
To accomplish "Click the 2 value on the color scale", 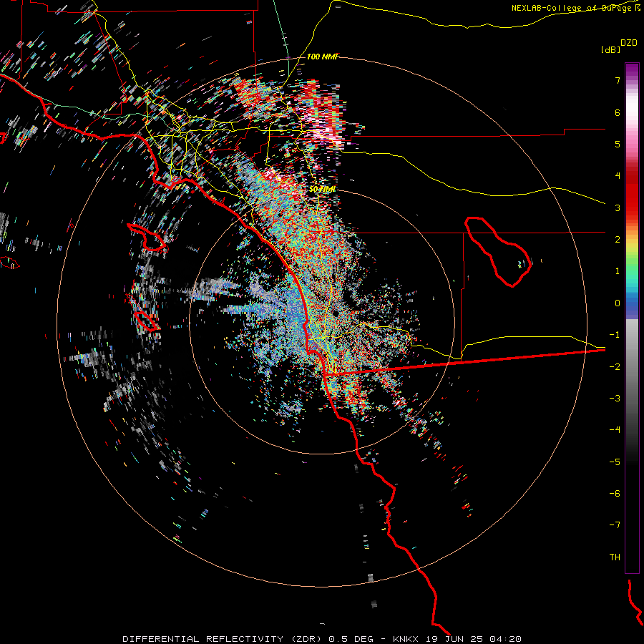I will click(618, 240).
